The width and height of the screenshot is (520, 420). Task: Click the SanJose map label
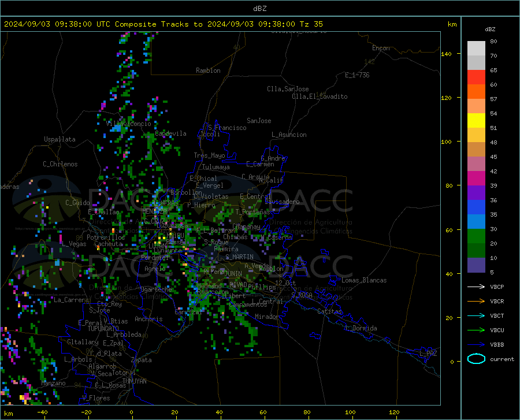[x=259, y=121]
